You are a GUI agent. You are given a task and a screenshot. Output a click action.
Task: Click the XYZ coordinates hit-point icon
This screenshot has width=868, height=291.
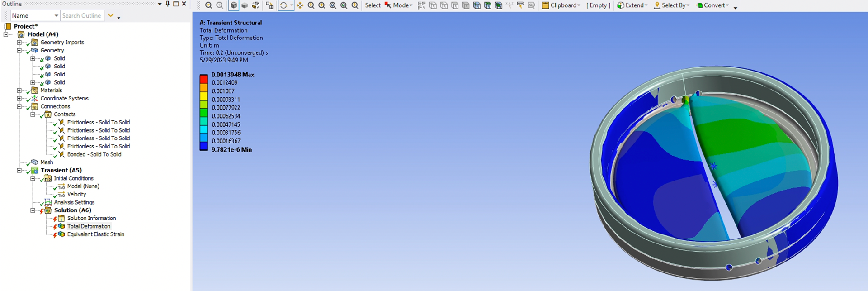pyautogui.click(x=509, y=5)
